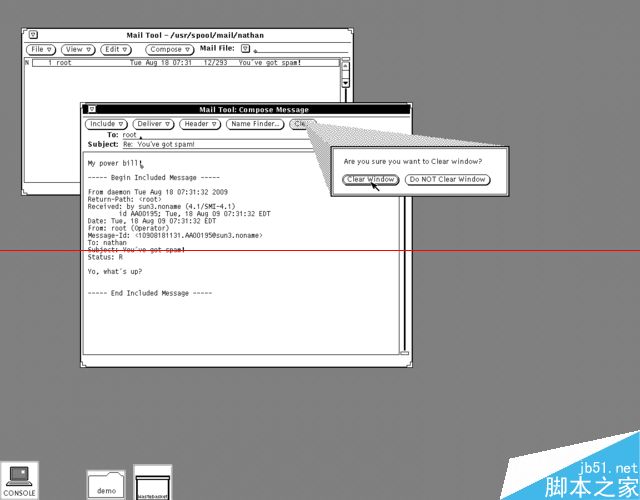Click the Mail File text field

click(x=301, y=49)
